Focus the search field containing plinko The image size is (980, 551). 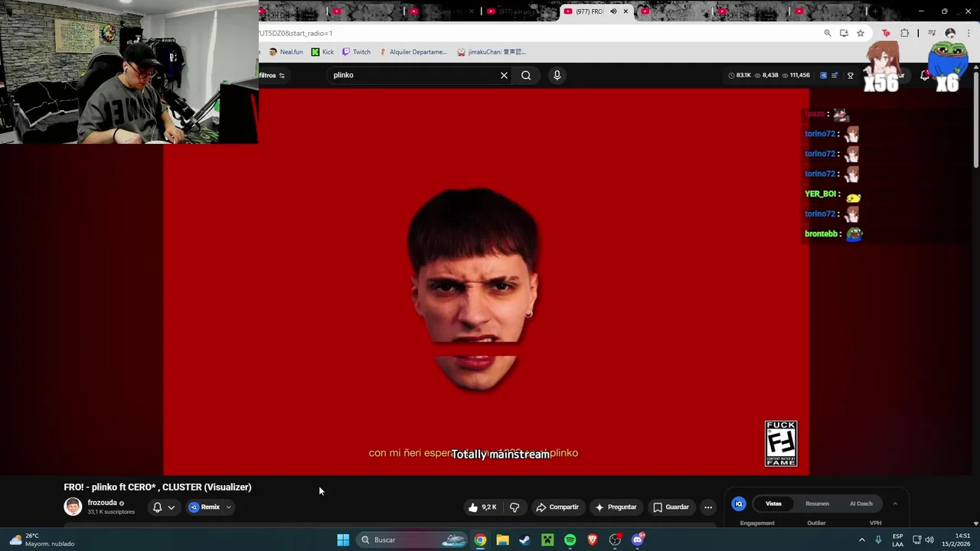point(413,75)
